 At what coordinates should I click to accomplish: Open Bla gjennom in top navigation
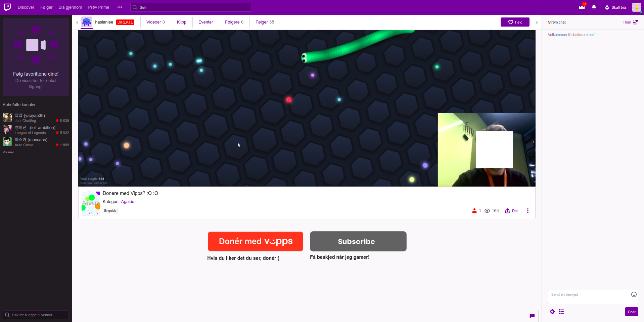(x=70, y=7)
